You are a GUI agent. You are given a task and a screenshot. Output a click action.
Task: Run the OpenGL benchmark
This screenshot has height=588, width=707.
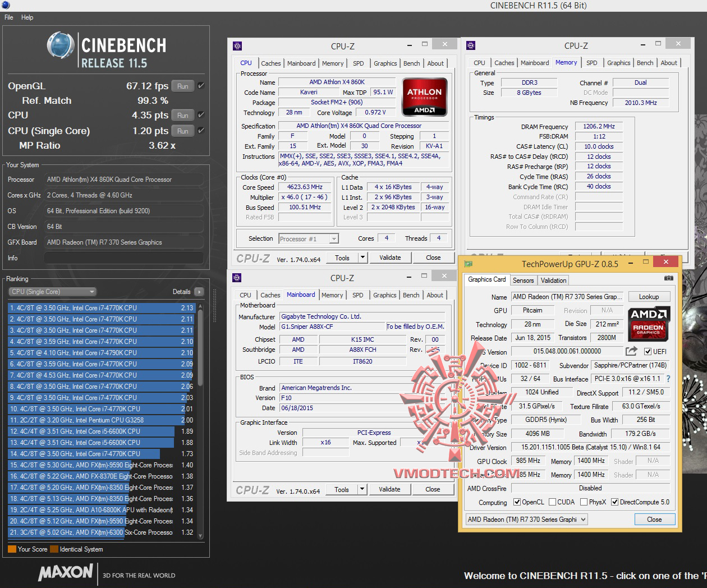[x=183, y=86]
